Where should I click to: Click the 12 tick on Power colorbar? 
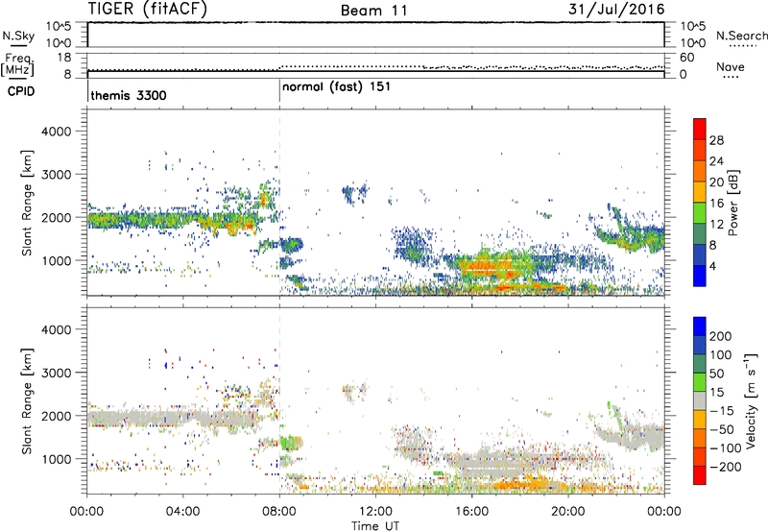[716, 225]
